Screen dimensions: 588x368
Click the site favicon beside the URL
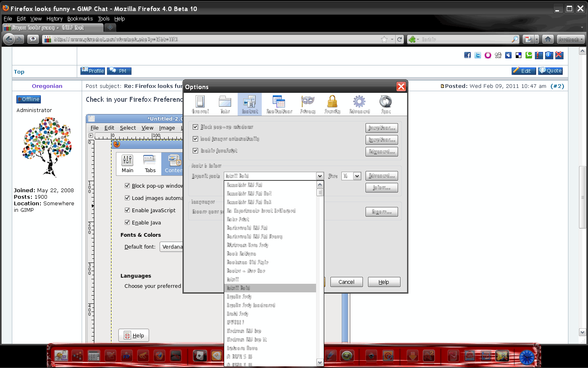(x=48, y=39)
